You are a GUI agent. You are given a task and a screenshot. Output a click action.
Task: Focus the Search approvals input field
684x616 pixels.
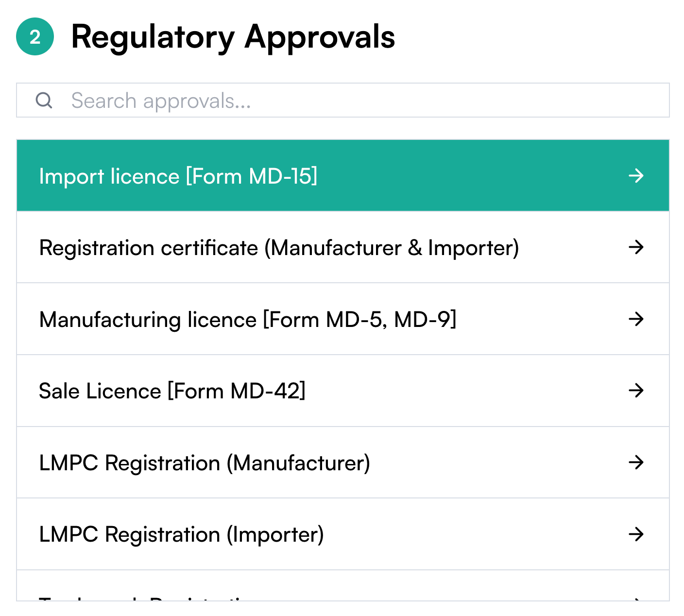tap(343, 100)
